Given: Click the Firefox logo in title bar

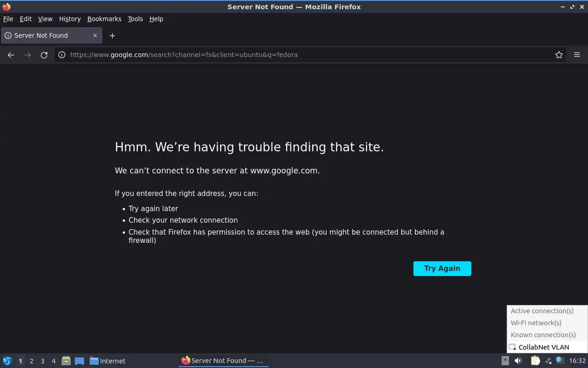Looking at the screenshot, I should (x=6, y=6).
